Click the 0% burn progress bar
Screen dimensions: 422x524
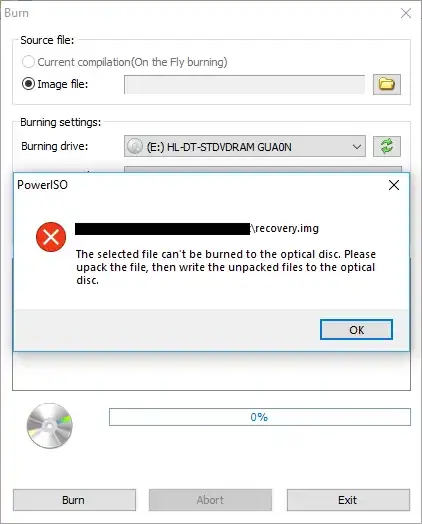[x=260, y=417]
